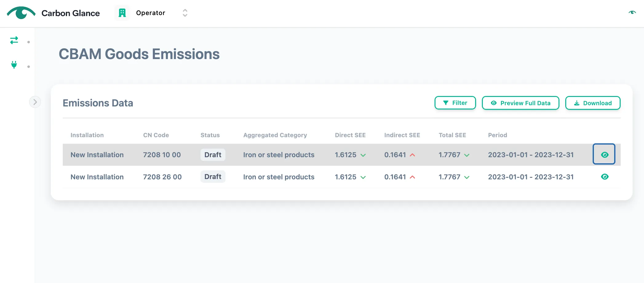The image size is (644, 283).
Task: Click the Emissions Data section title
Action: tap(98, 103)
